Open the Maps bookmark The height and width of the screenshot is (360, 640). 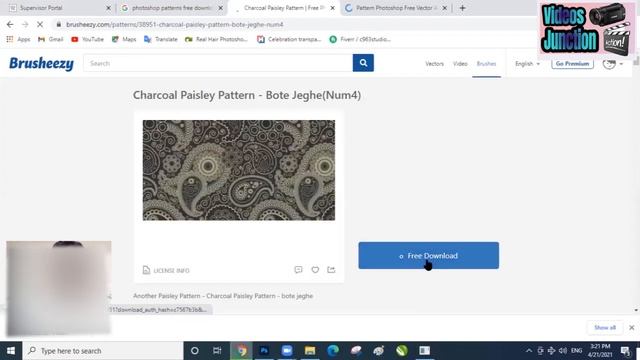coord(124,39)
